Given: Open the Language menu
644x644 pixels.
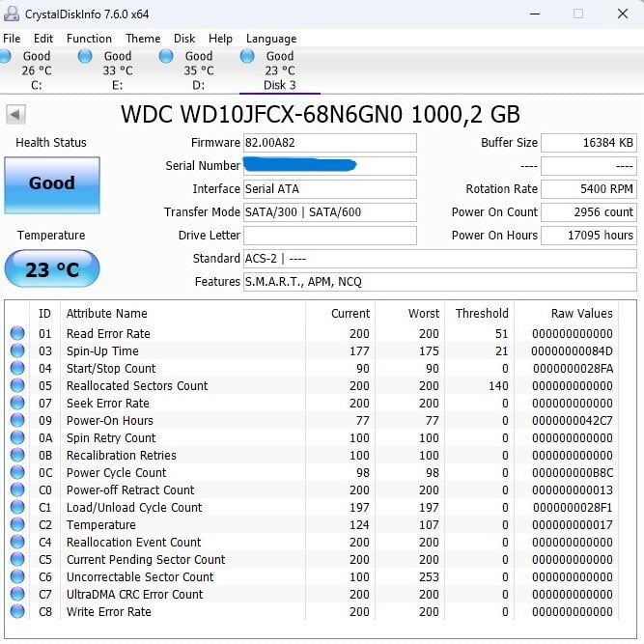Looking at the screenshot, I should click(x=271, y=39).
